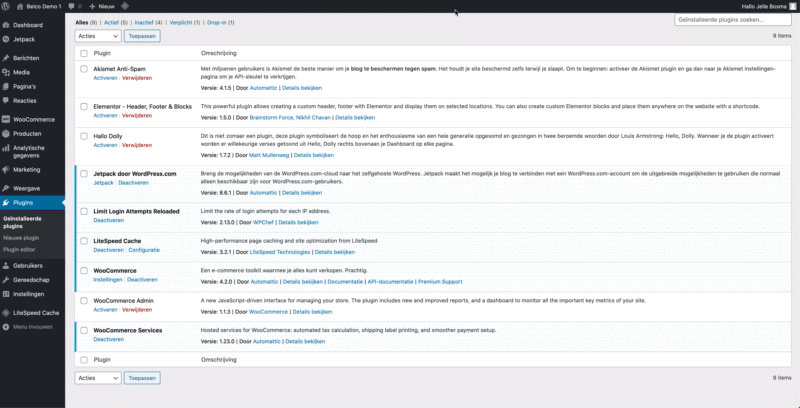The width and height of the screenshot is (800, 408).
Task: Show the Verplicht (1) plugins filter
Action: [x=185, y=23]
